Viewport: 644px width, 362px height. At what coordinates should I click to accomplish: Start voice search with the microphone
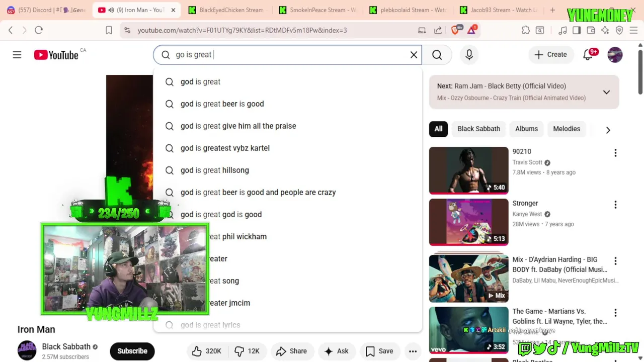pos(469,55)
